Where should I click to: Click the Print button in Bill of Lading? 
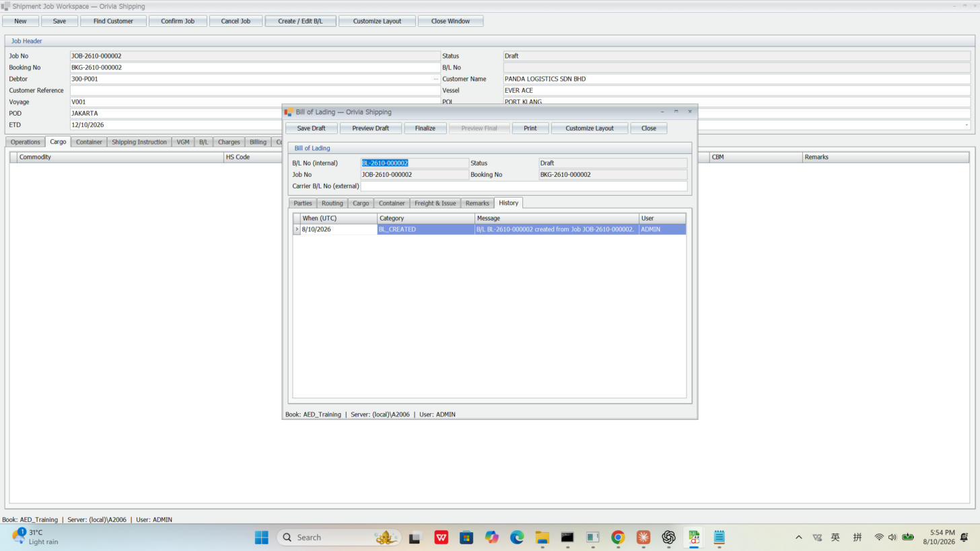click(x=530, y=128)
